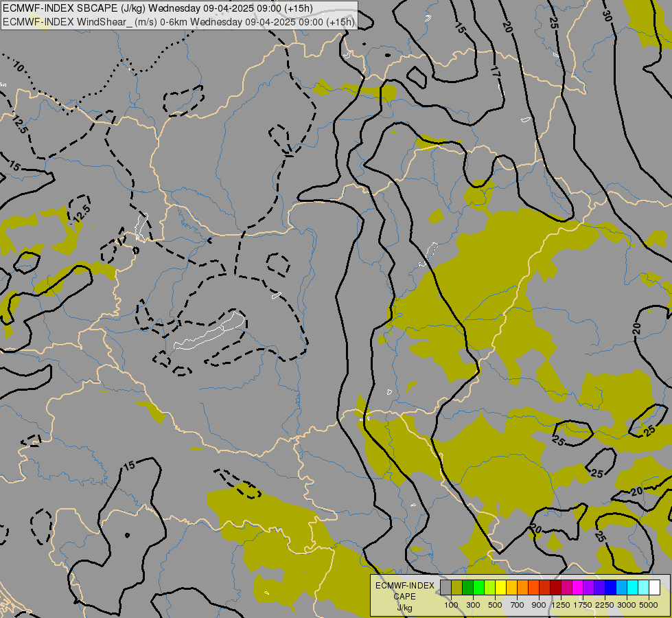Click the olive swatch in the CAPE legend

pyautogui.click(x=457, y=587)
